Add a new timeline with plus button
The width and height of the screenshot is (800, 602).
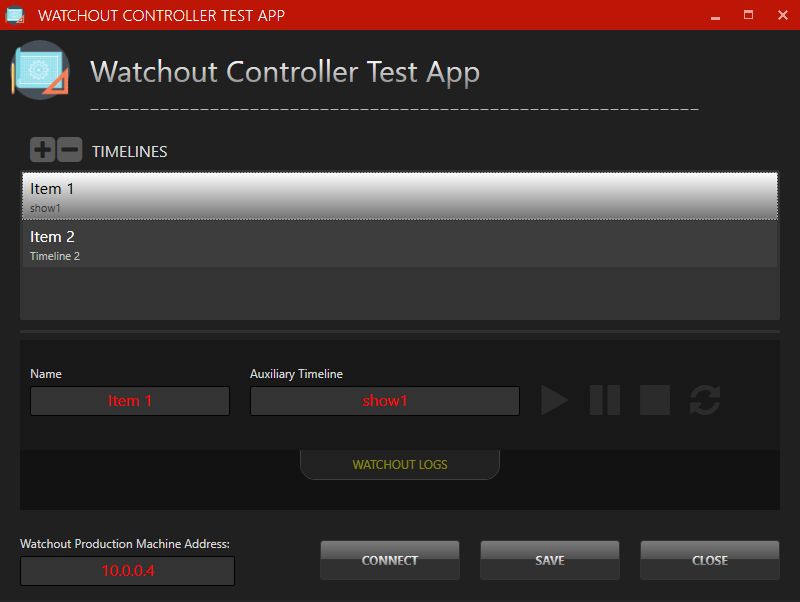[x=42, y=150]
